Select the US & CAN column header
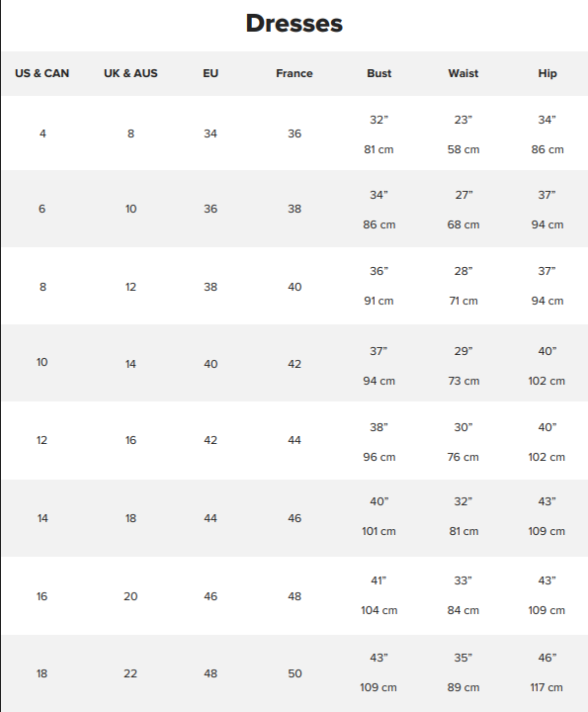Viewport: 588px width, 712px height. [42, 73]
